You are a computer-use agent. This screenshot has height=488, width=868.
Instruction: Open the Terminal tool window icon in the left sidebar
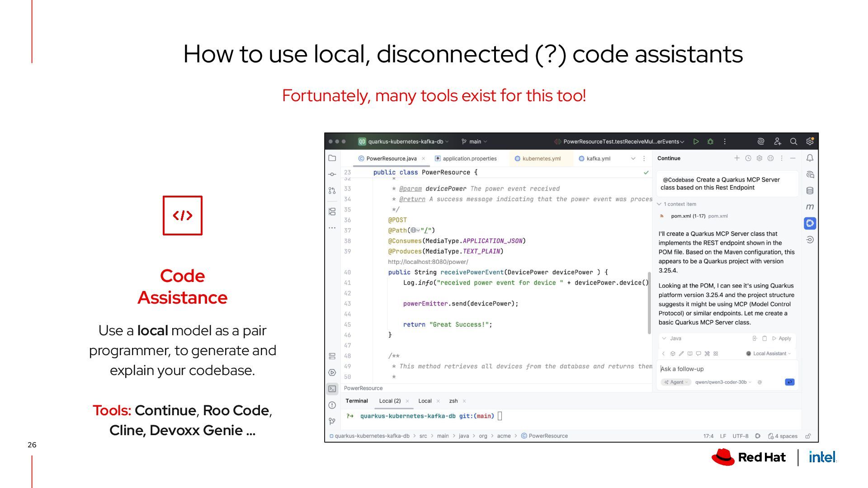332,389
